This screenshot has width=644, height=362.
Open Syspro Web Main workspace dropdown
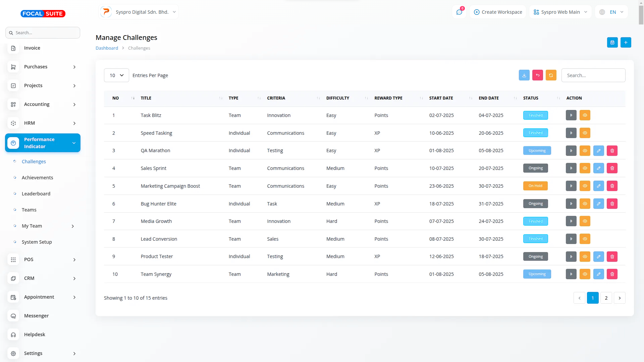pyautogui.click(x=560, y=12)
